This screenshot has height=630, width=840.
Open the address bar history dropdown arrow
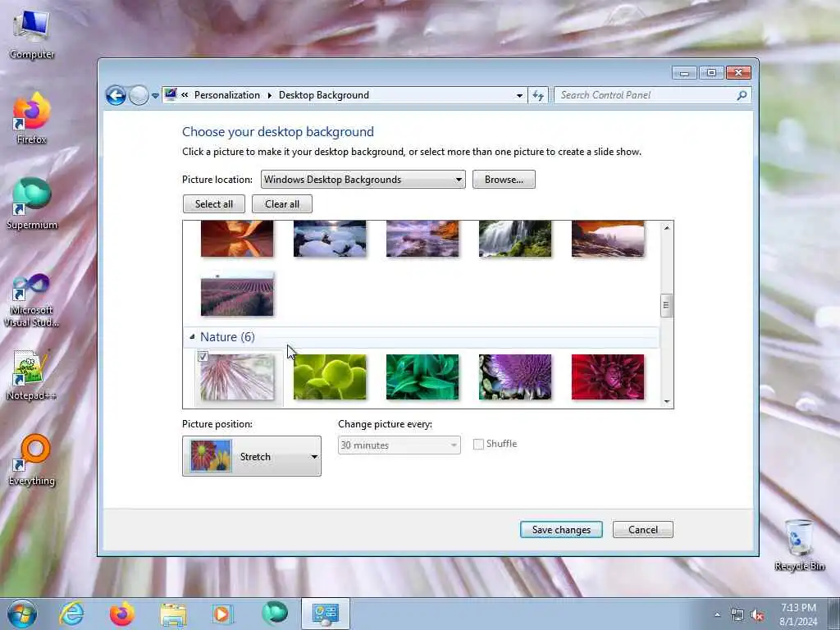click(519, 95)
